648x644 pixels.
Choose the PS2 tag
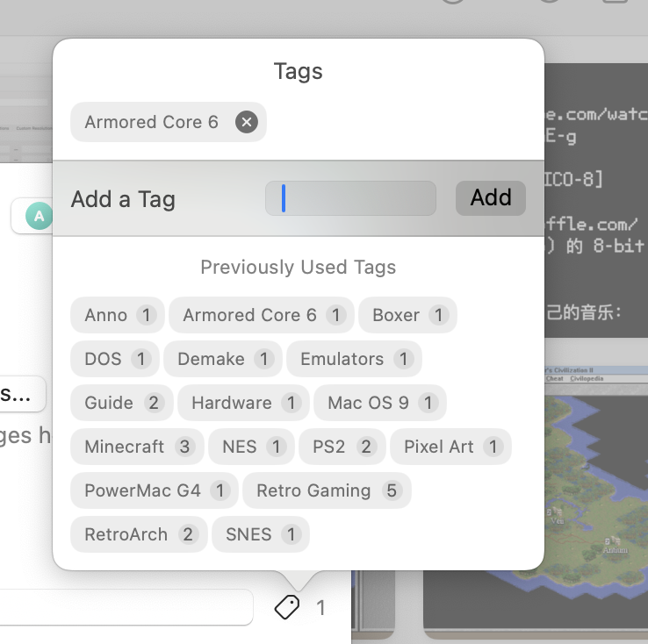[342, 447]
